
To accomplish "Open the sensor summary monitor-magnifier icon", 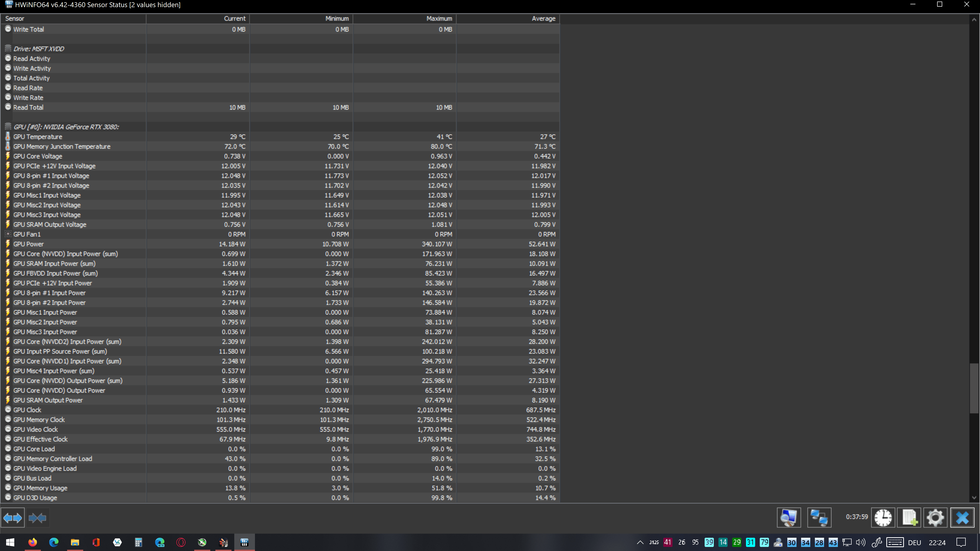I will point(789,518).
